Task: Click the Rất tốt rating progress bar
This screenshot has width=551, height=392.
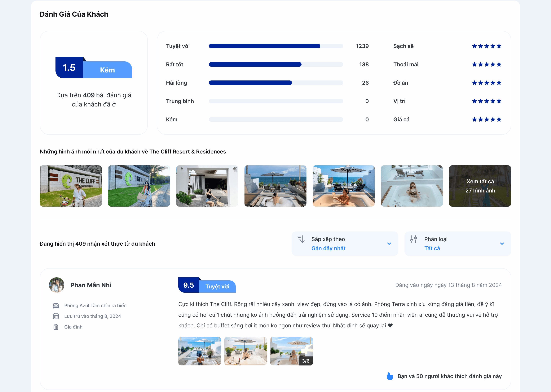Action: pyautogui.click(x=276, y=64)
